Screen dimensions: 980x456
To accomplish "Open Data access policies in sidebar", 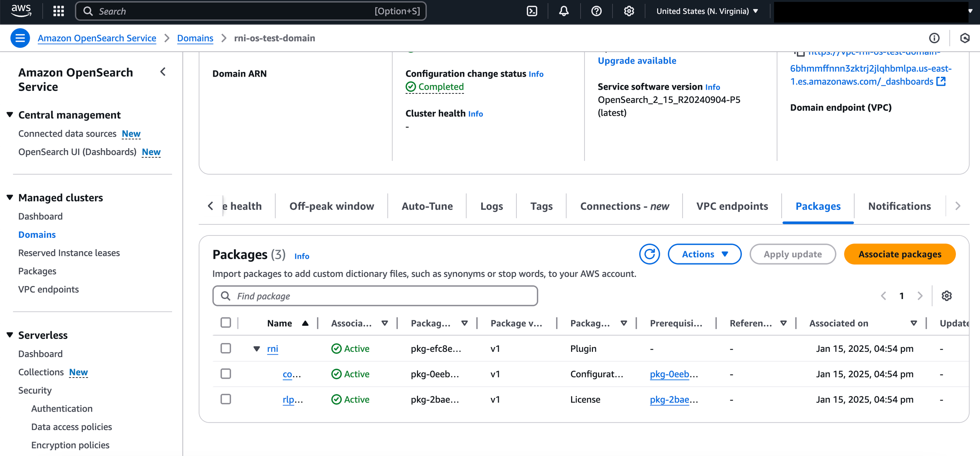I will (x=72, y=427).
